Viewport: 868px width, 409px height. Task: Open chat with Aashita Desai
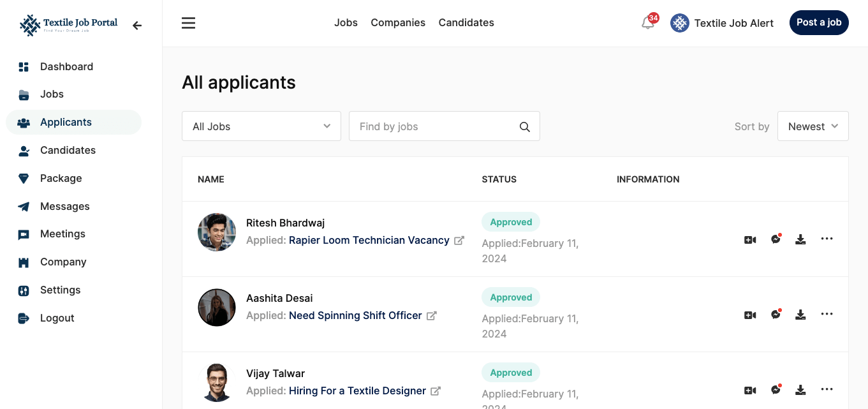[x=776, y=314]
